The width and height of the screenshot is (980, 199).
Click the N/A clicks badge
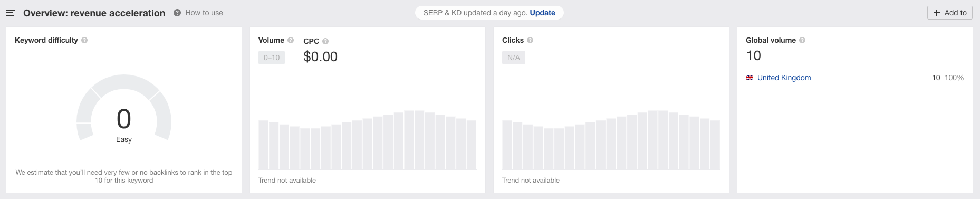pyautogui.click(x=514, y=58)
